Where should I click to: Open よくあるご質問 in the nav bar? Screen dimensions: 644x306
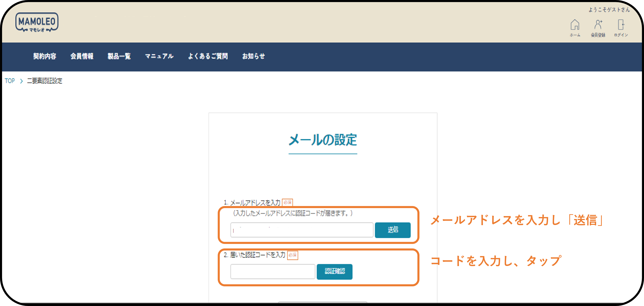[208, 56]
